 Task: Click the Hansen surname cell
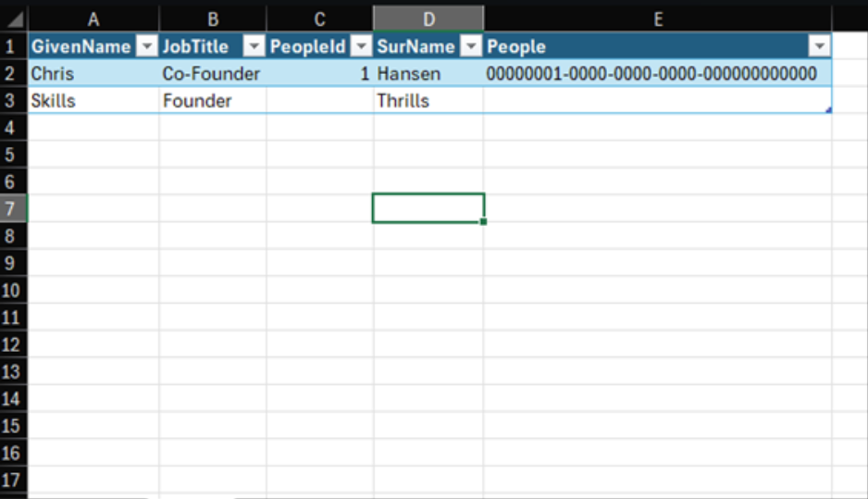tap(428, 74)
